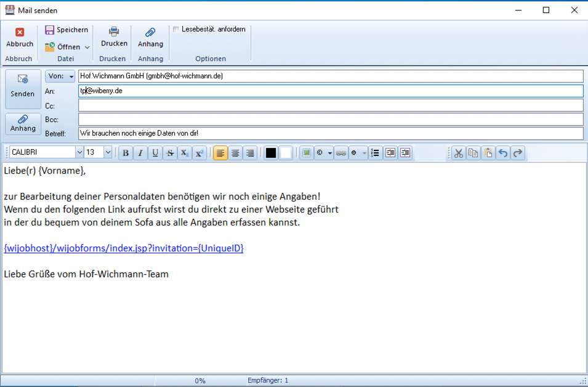The image size is (588, 387).
Task: Center-align the message text
Action: click(235, 153)
